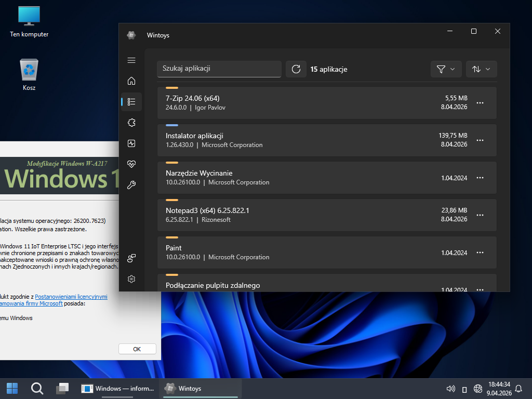Click the refresh app list button
Image resolution: width=532 pixels, height=399 pixels.
[296, 69]
